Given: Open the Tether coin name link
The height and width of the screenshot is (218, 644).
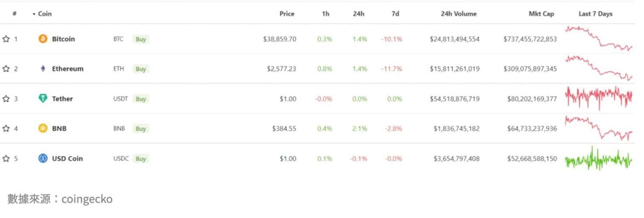Looking at the screenshot, I should click(62, 99).
